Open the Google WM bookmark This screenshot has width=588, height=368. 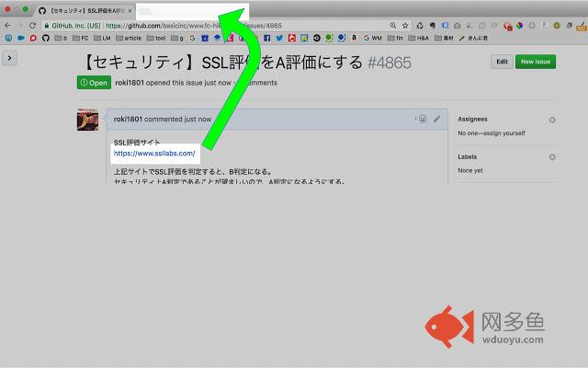373,38
